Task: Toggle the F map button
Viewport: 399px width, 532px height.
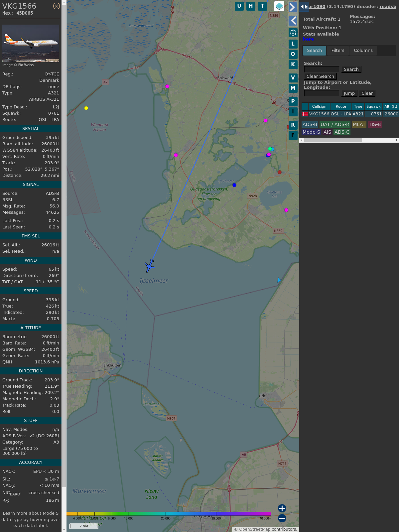Action: 293,135
